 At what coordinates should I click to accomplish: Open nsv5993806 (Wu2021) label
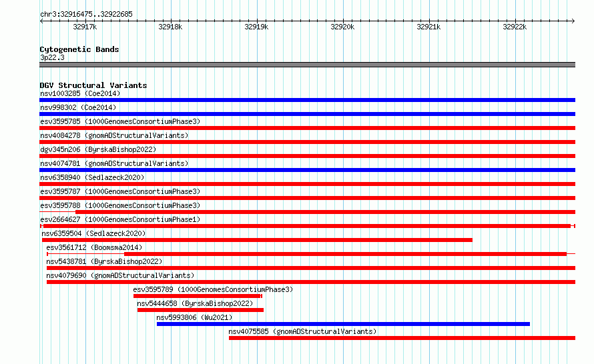(194, 317)
